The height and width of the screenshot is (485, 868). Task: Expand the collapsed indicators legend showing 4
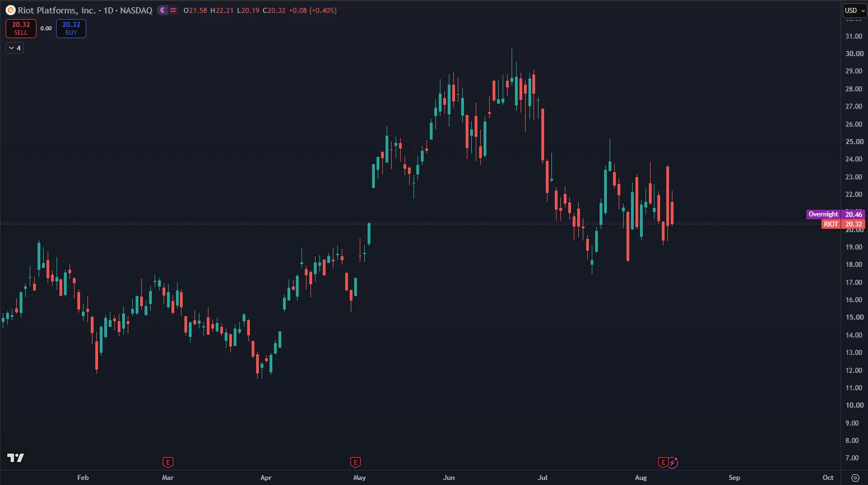[x=15, y=48]
